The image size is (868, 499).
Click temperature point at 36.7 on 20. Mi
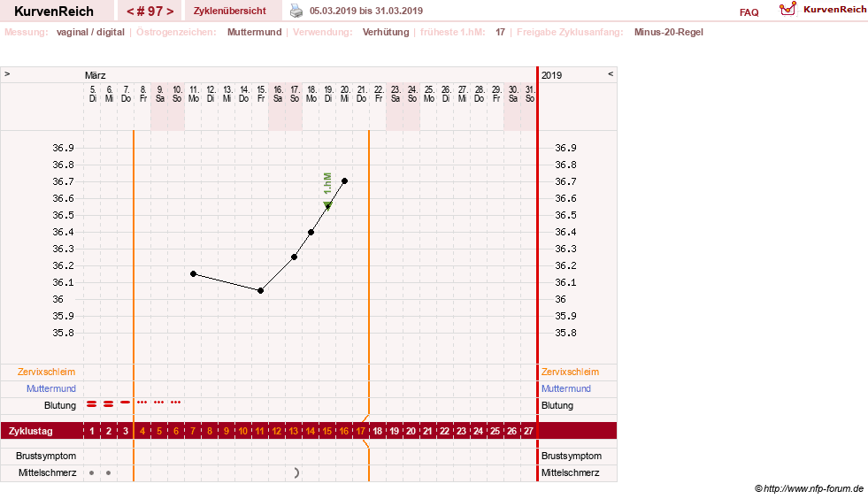(345, 181)
